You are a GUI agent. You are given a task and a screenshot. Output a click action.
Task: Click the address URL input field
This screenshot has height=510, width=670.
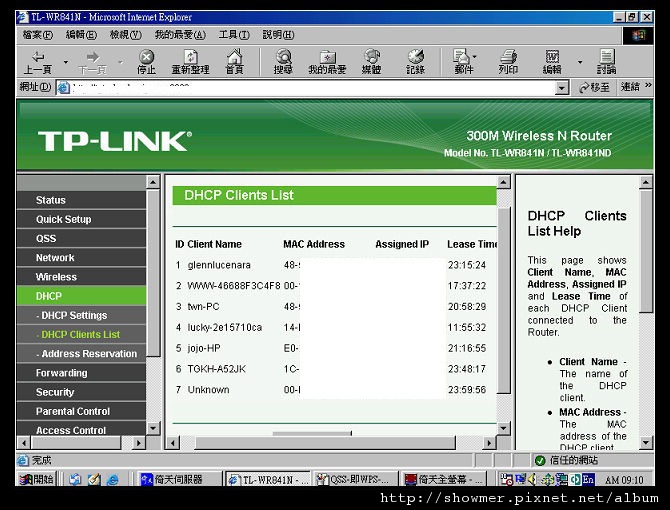pyautogui.click(x=312, y=88)
